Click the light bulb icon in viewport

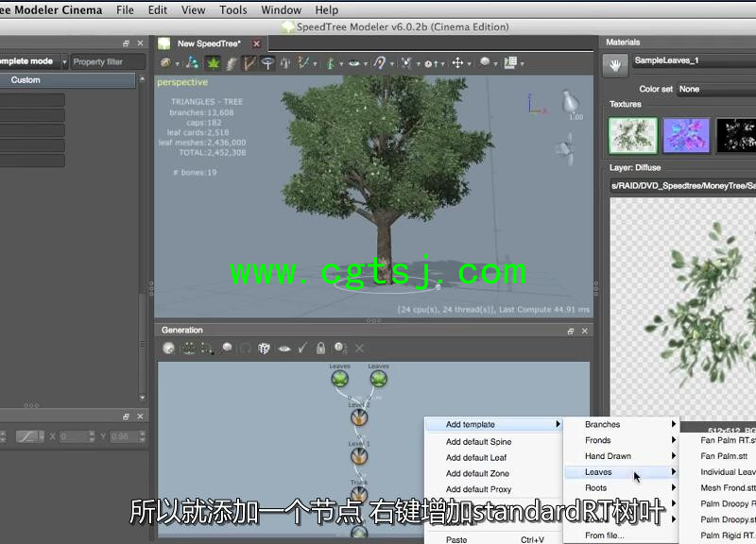(x=571, y=100)
